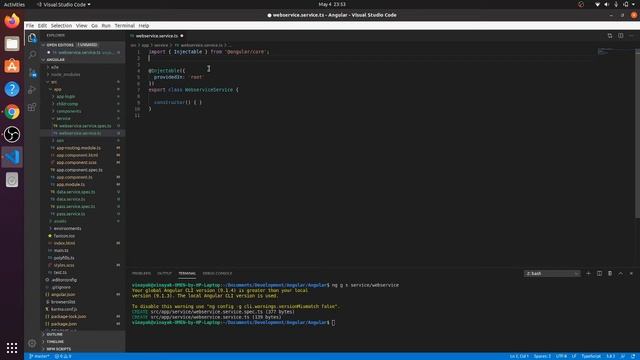Expand the e2e folder
Viewport: 640px width, 360px height.
pos(54,67)
